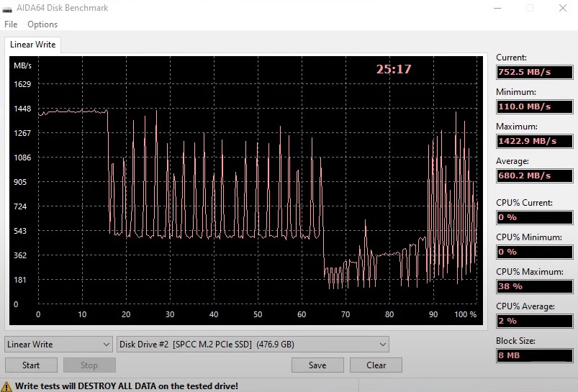Click the CPU% Maximum 38 % field

tap(535, 286)
